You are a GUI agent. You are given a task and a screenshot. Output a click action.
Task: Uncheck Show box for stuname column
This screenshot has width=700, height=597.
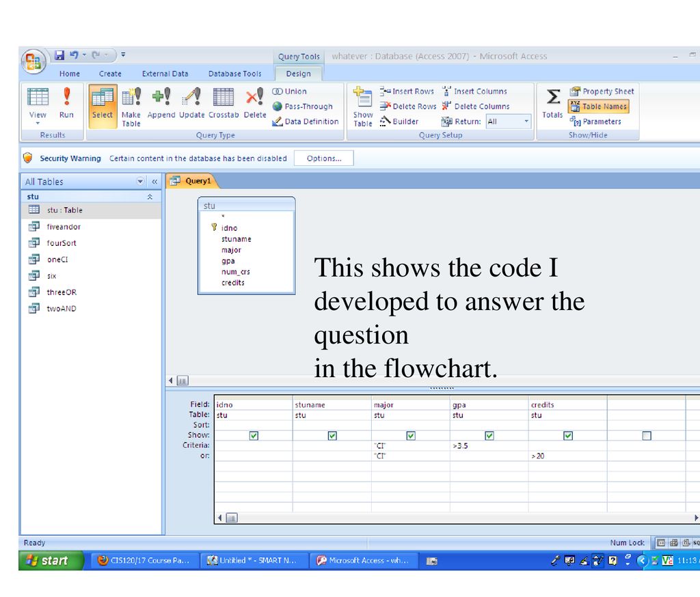[332, 436]
